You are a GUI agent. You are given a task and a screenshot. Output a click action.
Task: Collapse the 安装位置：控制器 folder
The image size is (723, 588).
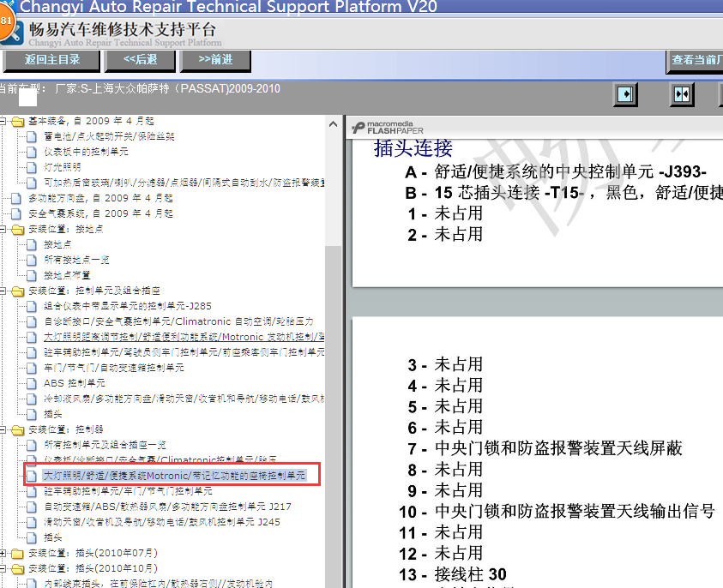coord(3,429)
